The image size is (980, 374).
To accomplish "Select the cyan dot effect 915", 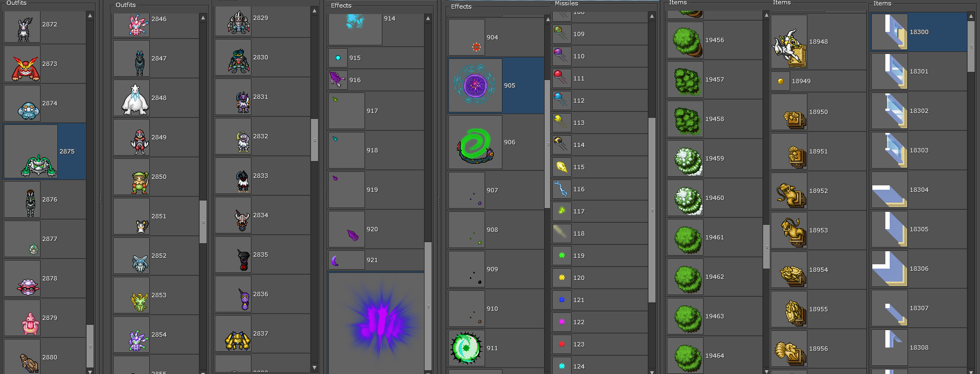I will click(x=338, y=58).
